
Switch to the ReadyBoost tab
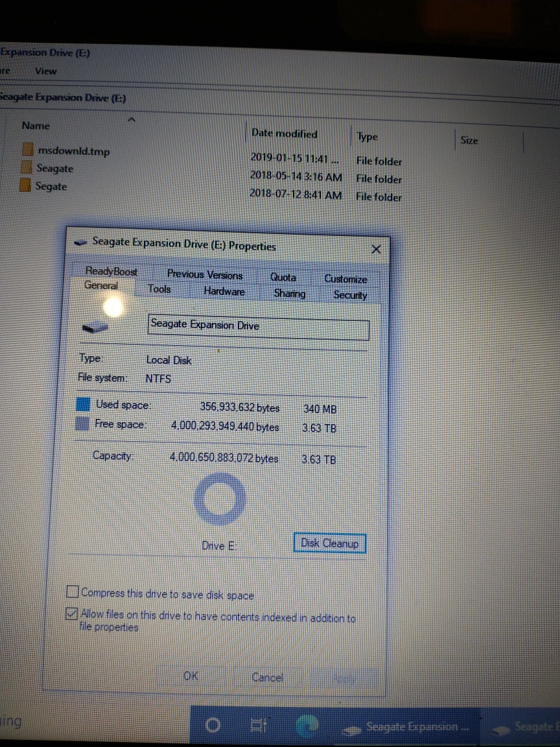[111, 272]
